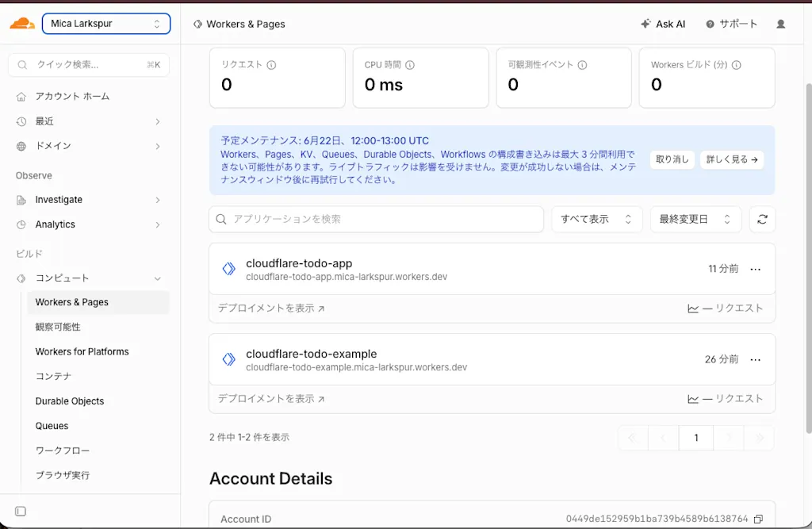Screen dimensions: 812x529
Task: Open コンテナ in sidebar
Action: pos(53,376)
